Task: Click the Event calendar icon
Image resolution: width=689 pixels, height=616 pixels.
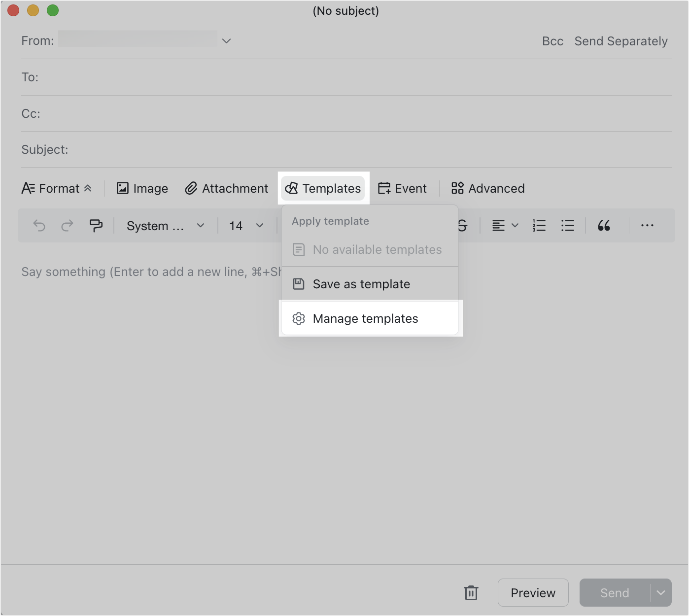Action: tap(385, 188)
